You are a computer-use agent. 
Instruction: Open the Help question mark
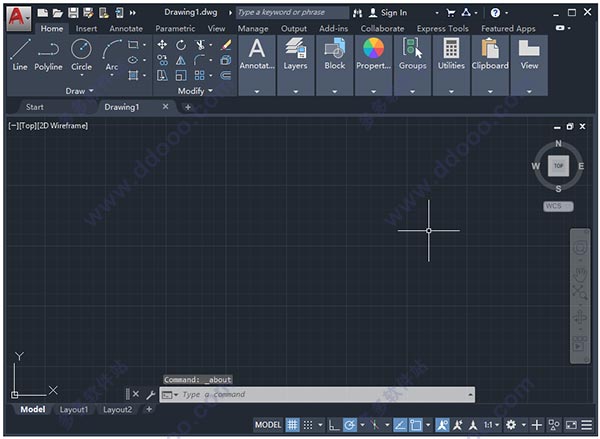[x=495, y=13]
